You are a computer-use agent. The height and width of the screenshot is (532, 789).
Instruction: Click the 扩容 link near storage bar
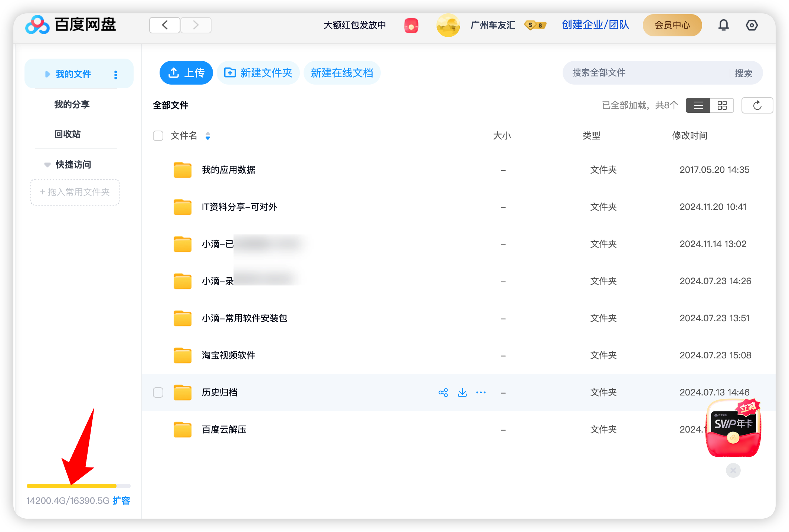click(121, 501)
